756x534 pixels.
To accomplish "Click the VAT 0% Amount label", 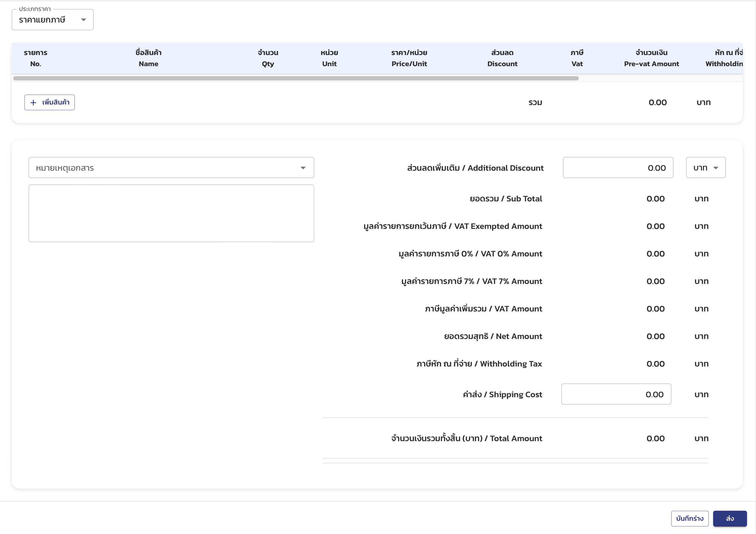I will pyautogui.click(x=470, y=254).
